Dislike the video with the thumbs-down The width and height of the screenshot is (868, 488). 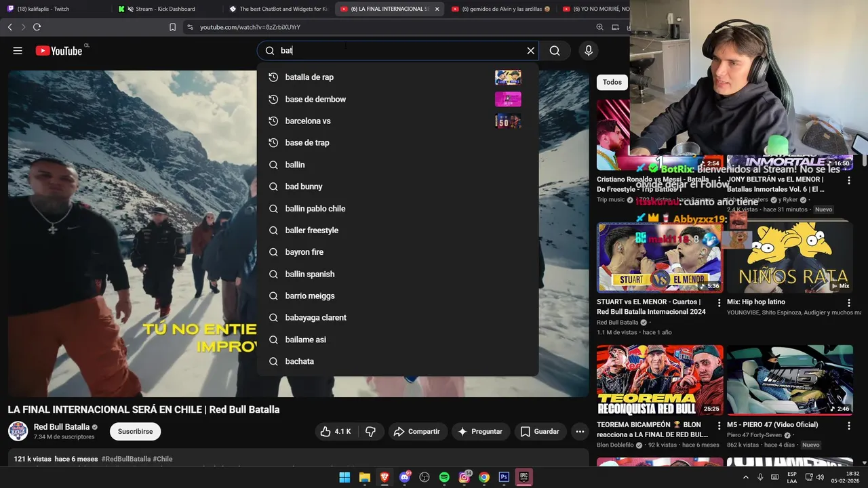pos(370,431)
